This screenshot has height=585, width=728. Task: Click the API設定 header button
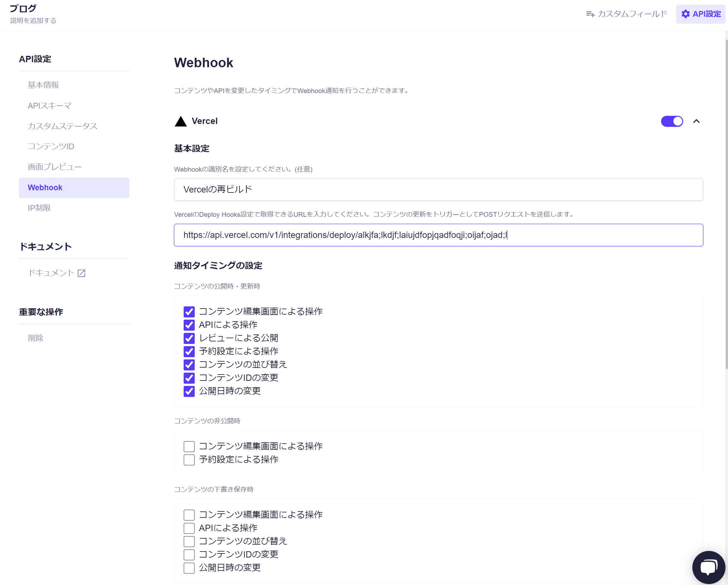(x=701, y=14)
